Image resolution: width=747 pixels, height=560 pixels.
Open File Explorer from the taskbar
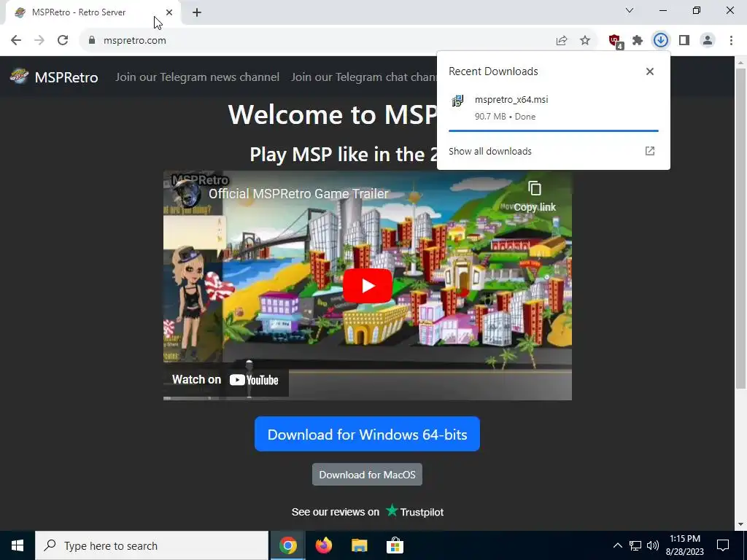point(359,545)
